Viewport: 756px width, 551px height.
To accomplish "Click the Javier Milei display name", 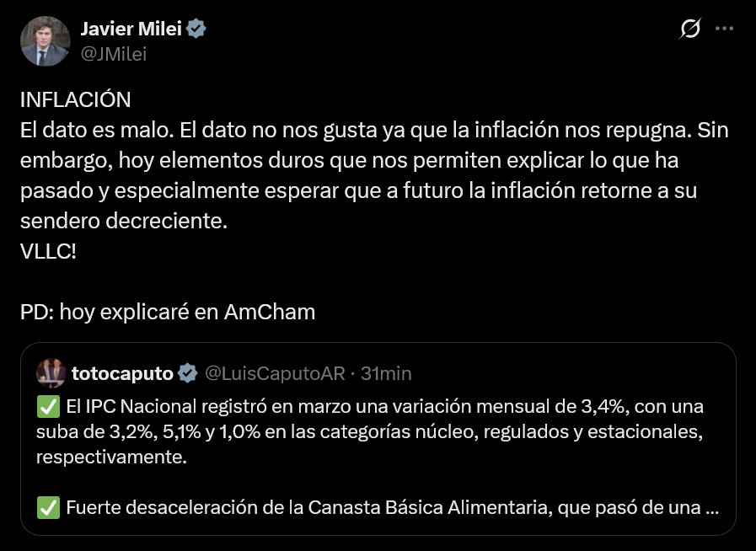I will [x=132, y=29].
